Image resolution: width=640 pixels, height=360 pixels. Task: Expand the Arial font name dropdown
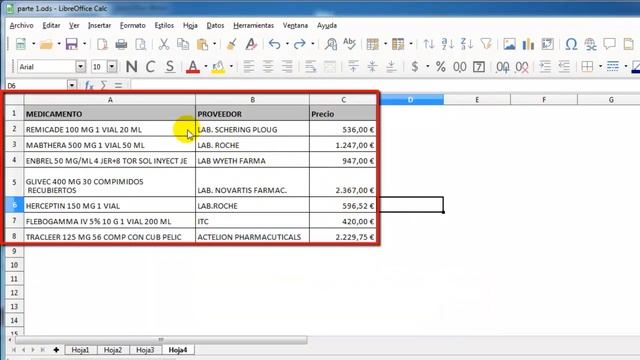click(x=80, y=67)
